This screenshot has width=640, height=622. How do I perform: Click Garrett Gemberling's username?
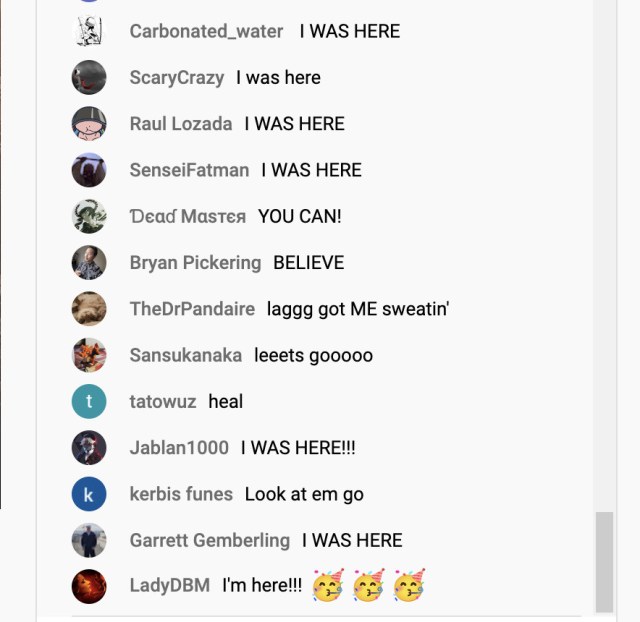click(x=210, y=540)
